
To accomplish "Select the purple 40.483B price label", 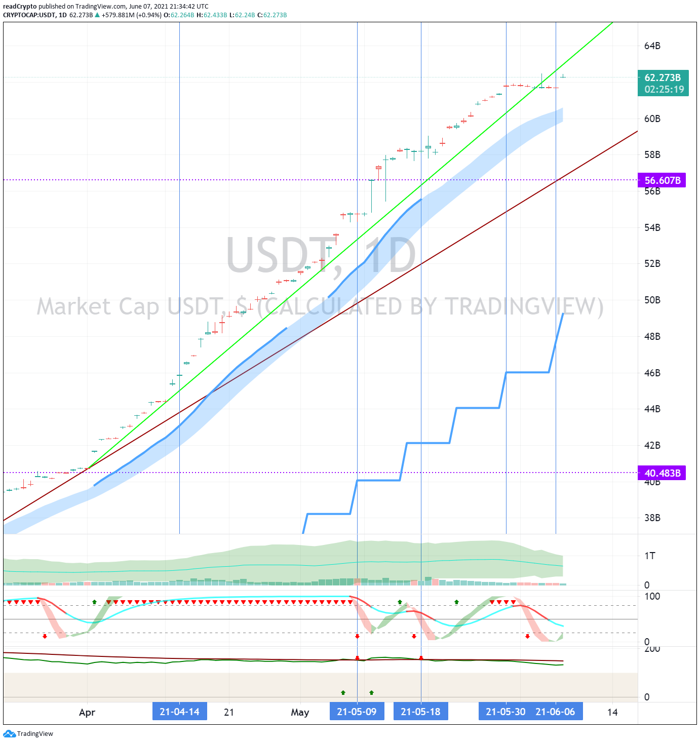I will (x=662, y=473).
